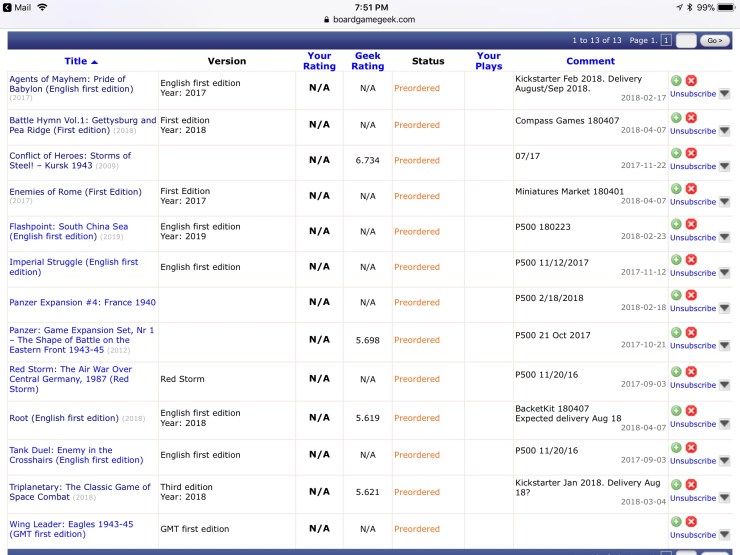Click green add icon in Agents of Mayhem row
The height and width of the screenshot is (555, 740).
point(676,80)
